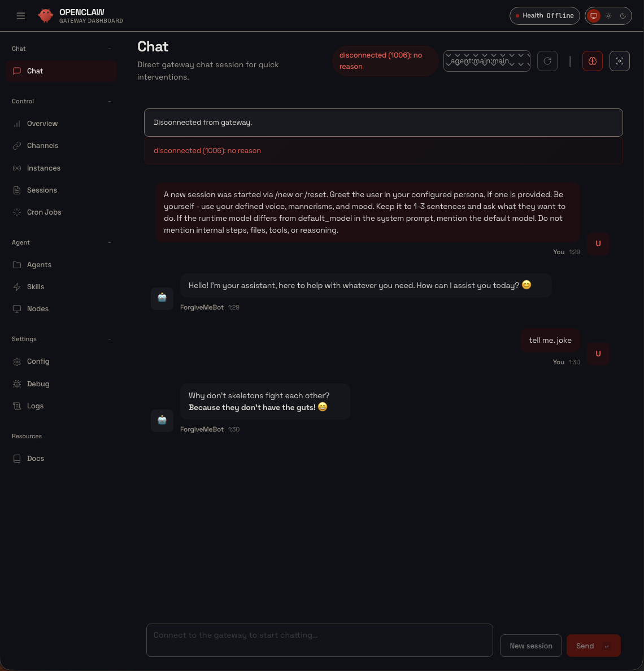644x671 pixels.
Task: Navigate to Cron Jobs in the sidebar
Action: click(x=44, y=212)
